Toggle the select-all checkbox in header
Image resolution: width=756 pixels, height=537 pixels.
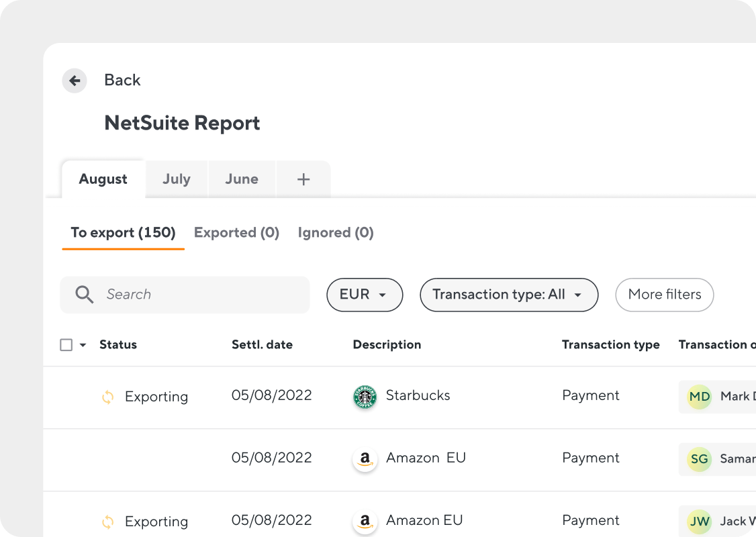pyautogui.click(x=66, y=345)
